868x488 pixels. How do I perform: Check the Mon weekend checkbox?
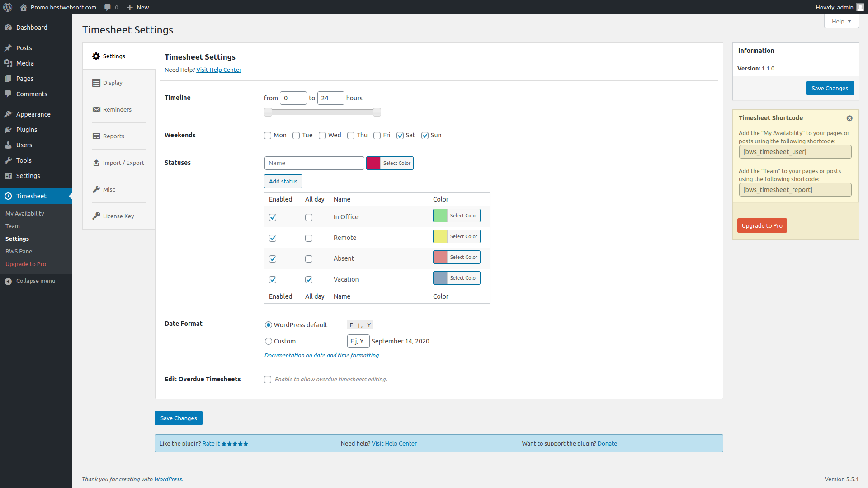[268, 136]
